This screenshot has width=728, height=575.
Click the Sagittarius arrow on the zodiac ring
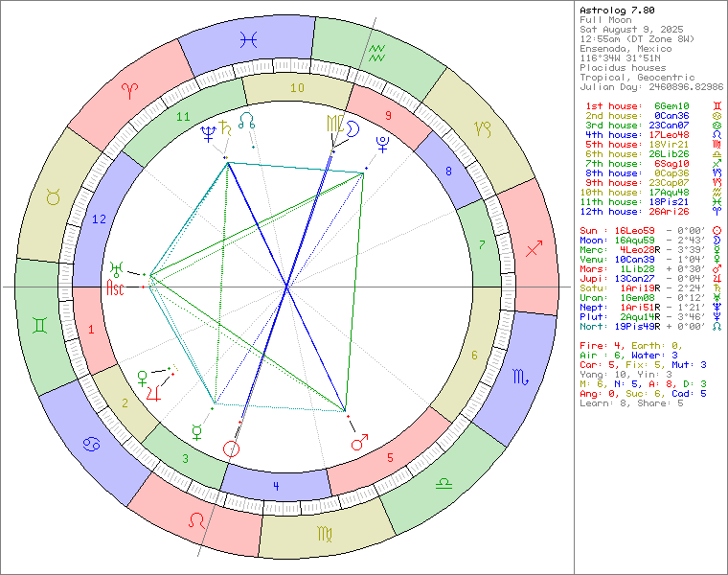(535, 248)
